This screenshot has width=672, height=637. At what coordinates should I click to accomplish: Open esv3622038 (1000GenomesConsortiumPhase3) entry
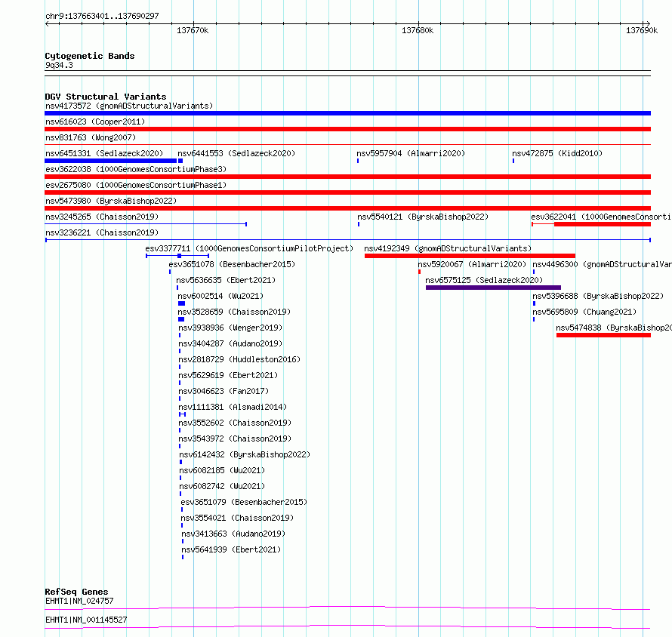pos(136,169)
